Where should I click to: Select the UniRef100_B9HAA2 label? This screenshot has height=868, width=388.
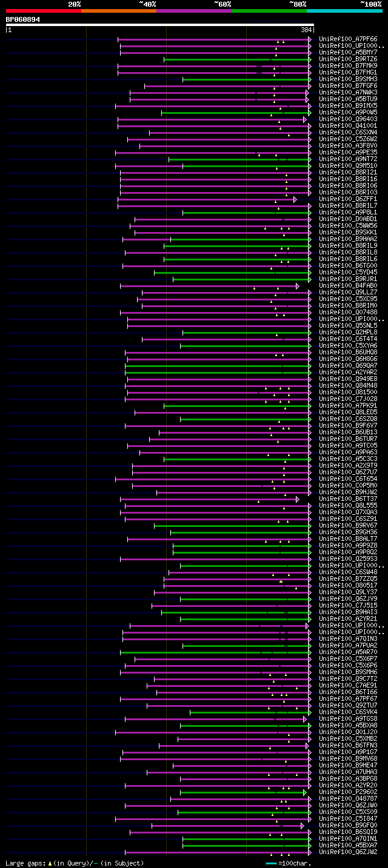pos(348,239)
